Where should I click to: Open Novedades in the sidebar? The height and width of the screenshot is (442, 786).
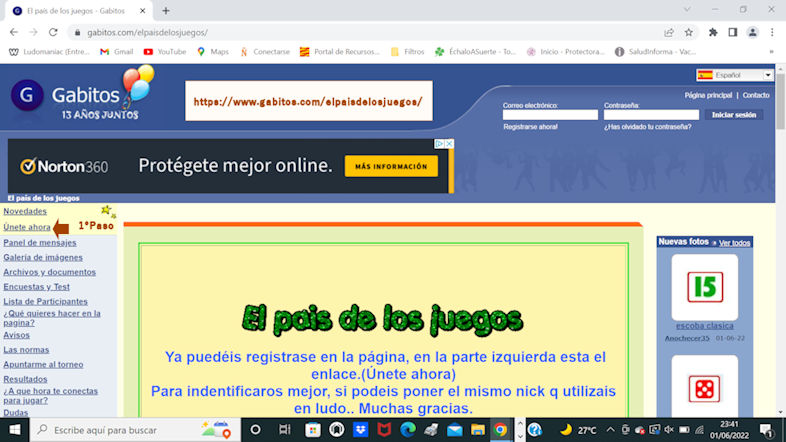click(25, 211)
